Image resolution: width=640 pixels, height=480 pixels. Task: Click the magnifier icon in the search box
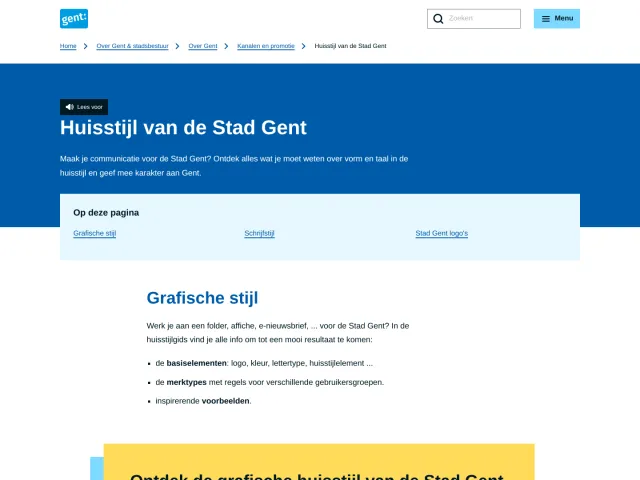(438, 19)
